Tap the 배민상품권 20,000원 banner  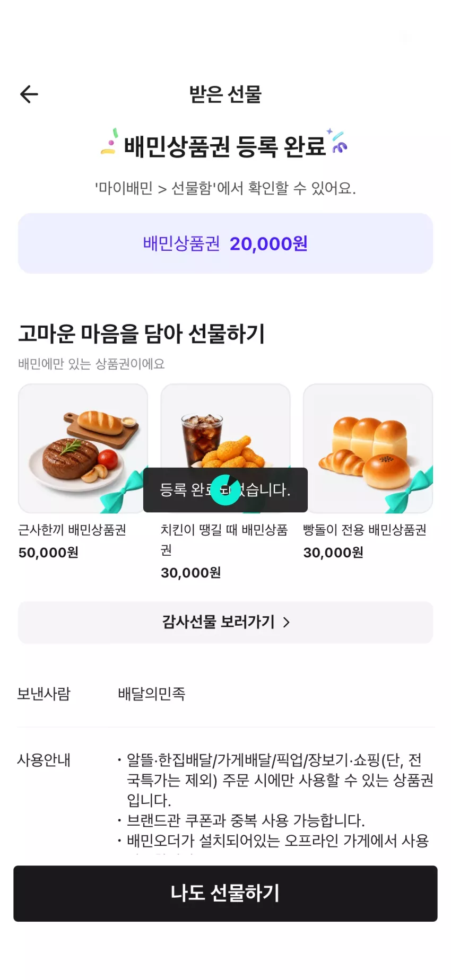point(226,243)
